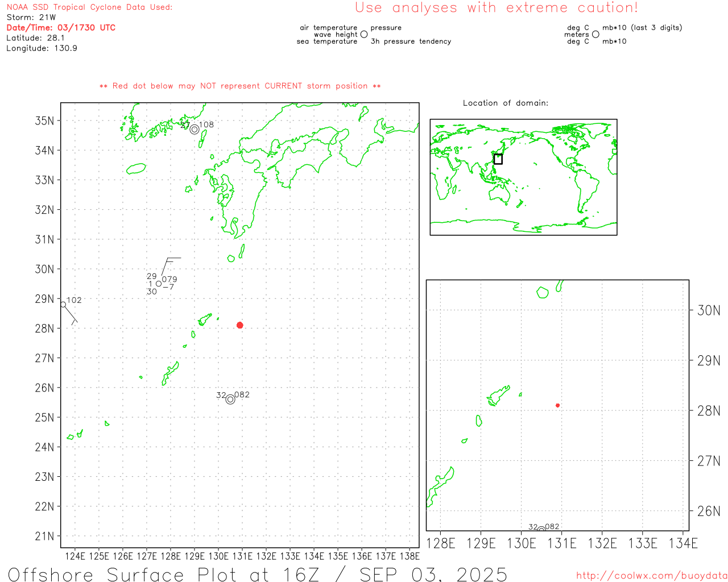
Task: Click the legend station circle for air temperature
Action: pos(364,34)
